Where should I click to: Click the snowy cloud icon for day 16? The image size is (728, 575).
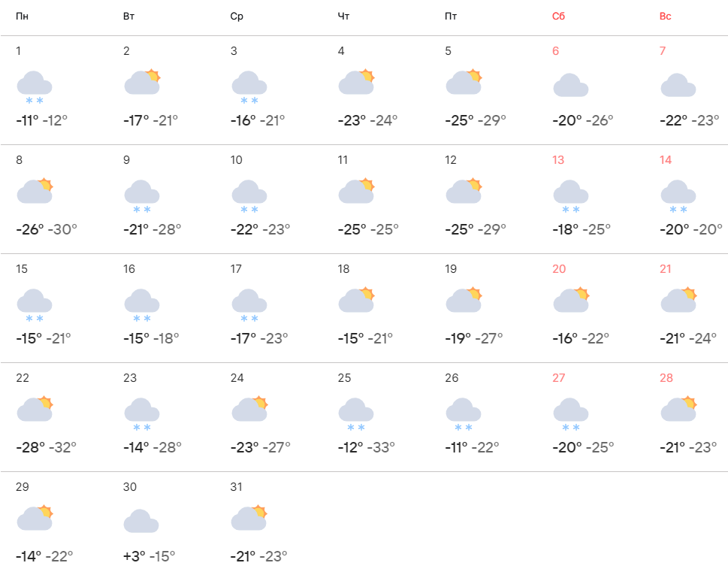pyautogui.click(x=141, y=304)
